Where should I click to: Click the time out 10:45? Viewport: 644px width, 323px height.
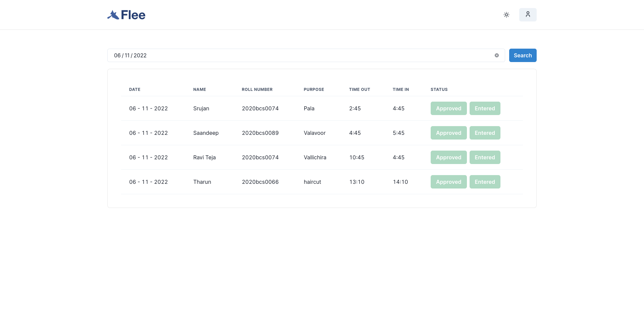[x=357, y=157]
